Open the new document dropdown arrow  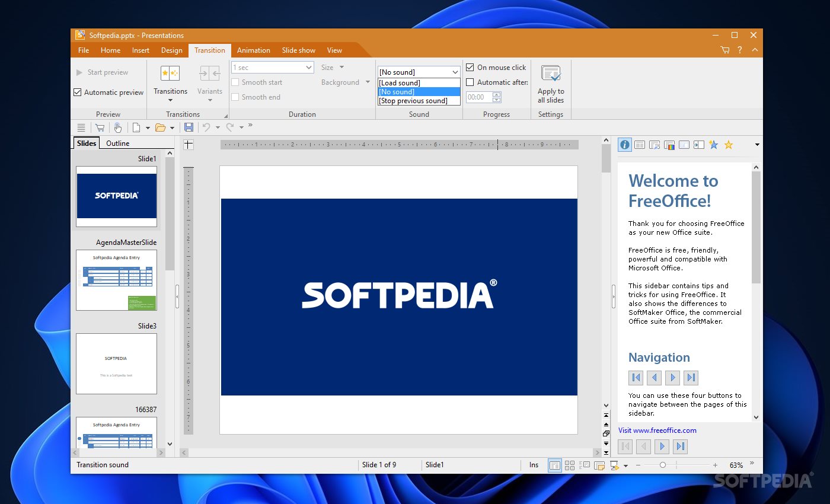[148, 127]
